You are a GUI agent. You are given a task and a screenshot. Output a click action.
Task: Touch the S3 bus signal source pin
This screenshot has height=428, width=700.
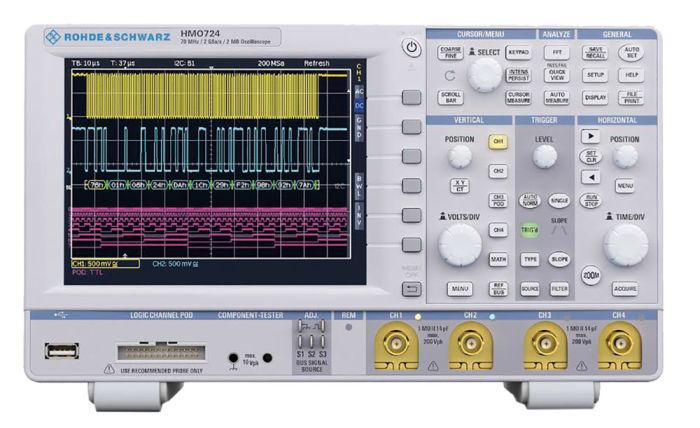pos(323,342)
